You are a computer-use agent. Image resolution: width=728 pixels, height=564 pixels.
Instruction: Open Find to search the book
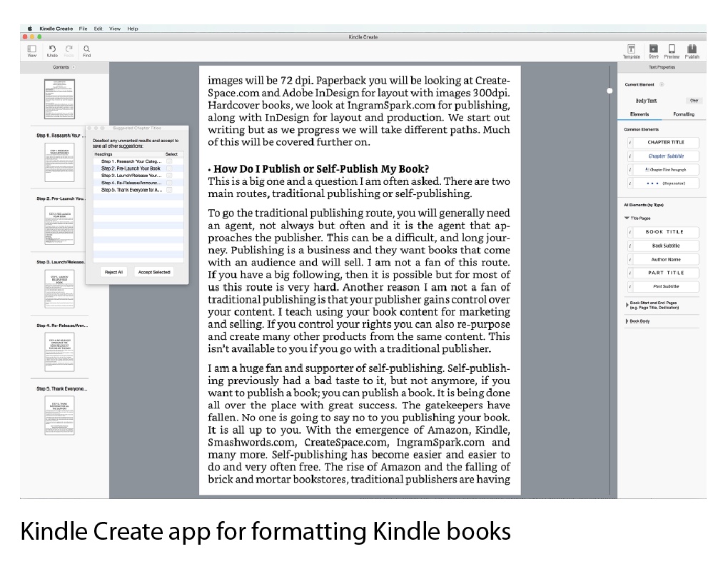point(86,50)
